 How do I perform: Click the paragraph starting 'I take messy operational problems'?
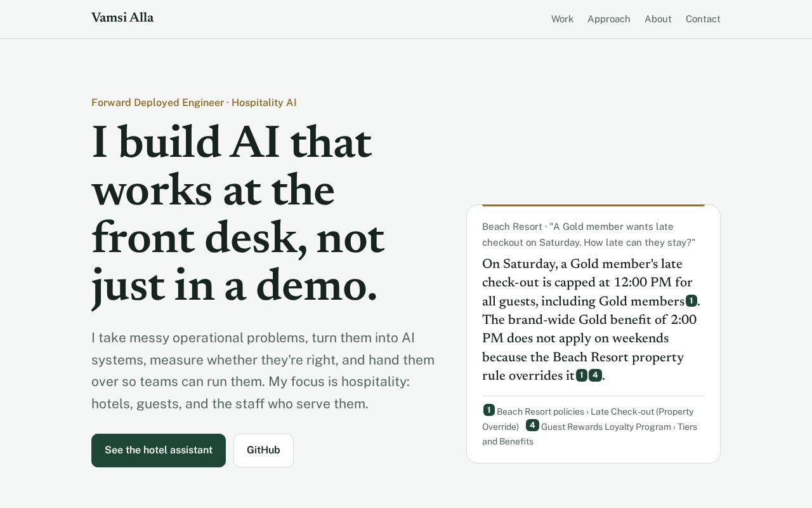tap(263, 371)
